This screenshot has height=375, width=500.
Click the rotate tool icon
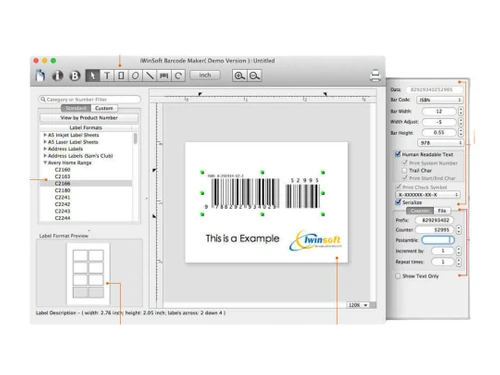coord(178,76)
